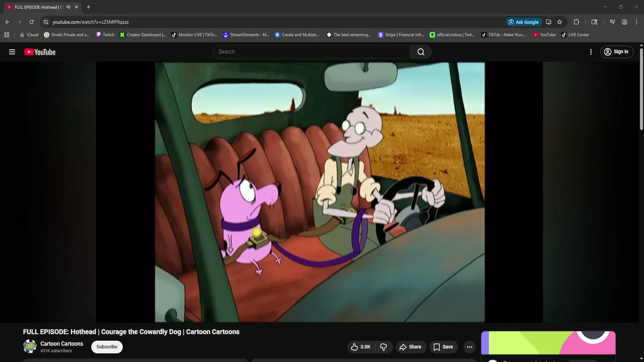644x362 pixels.
Task: View site information icon in address bar
Action: pos(46,22)
